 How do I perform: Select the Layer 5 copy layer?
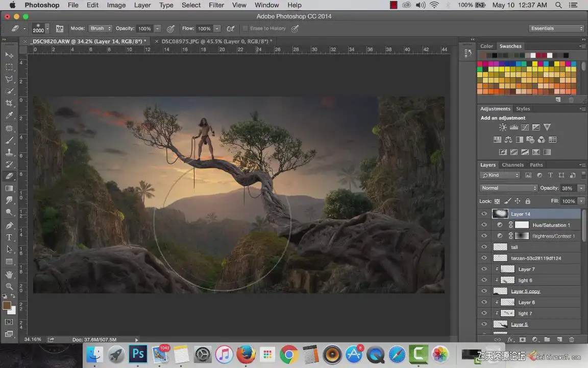click(525, 291)
